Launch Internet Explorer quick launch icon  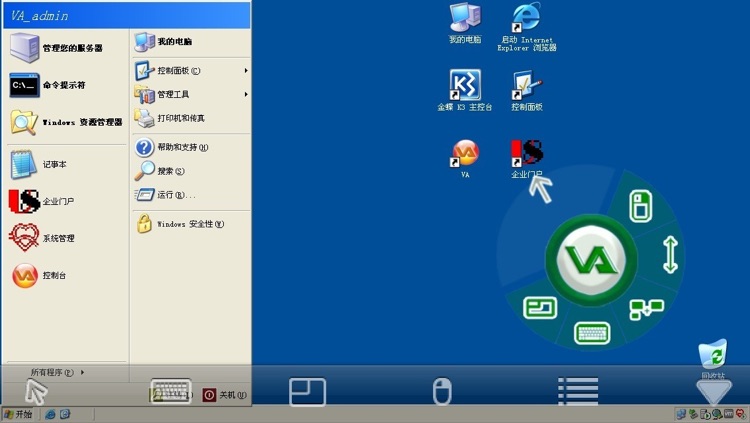(x=50, y=414)
